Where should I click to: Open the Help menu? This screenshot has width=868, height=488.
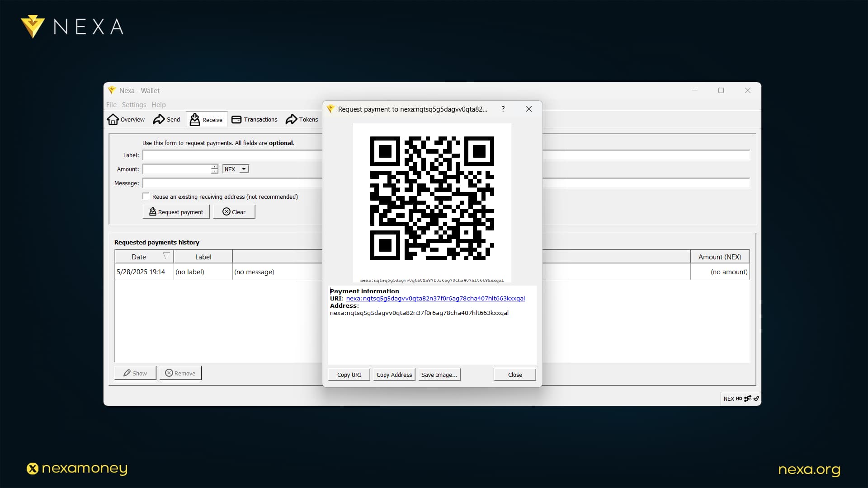(158, 104)
